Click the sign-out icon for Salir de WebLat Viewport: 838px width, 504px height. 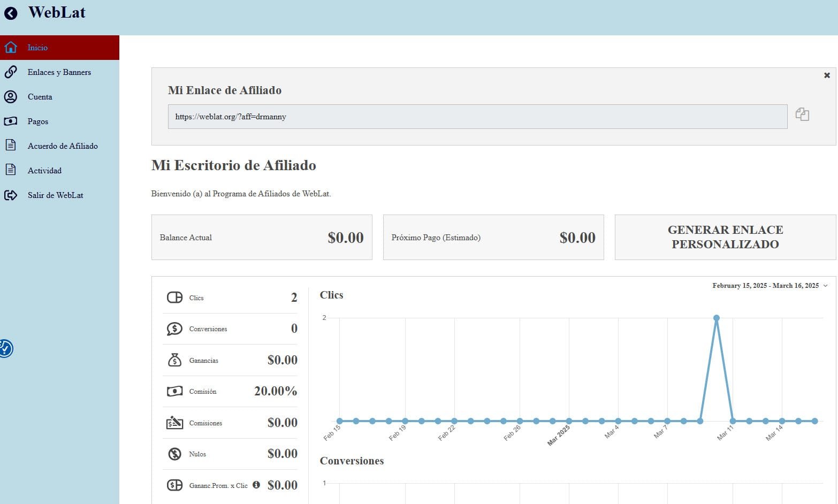(11, 195)
